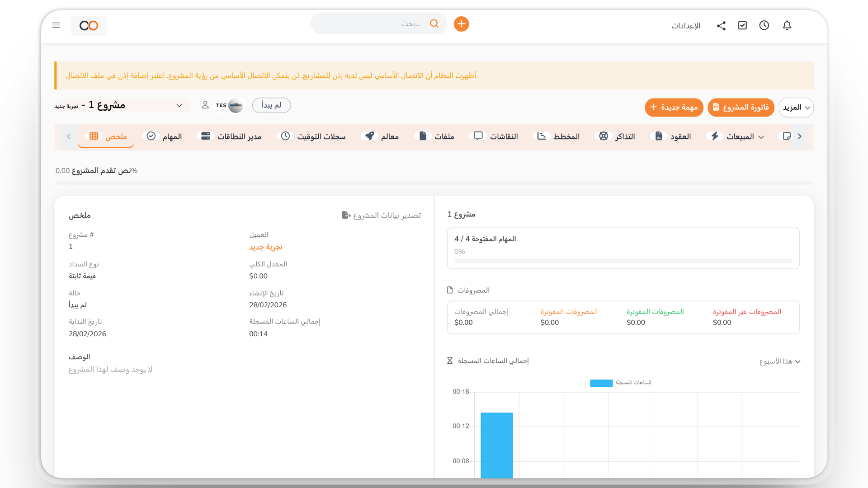Toggle the 'الساعات المسجلة' chart legend
Viewport: 868px width, 488px height.
tap(620, 383)
